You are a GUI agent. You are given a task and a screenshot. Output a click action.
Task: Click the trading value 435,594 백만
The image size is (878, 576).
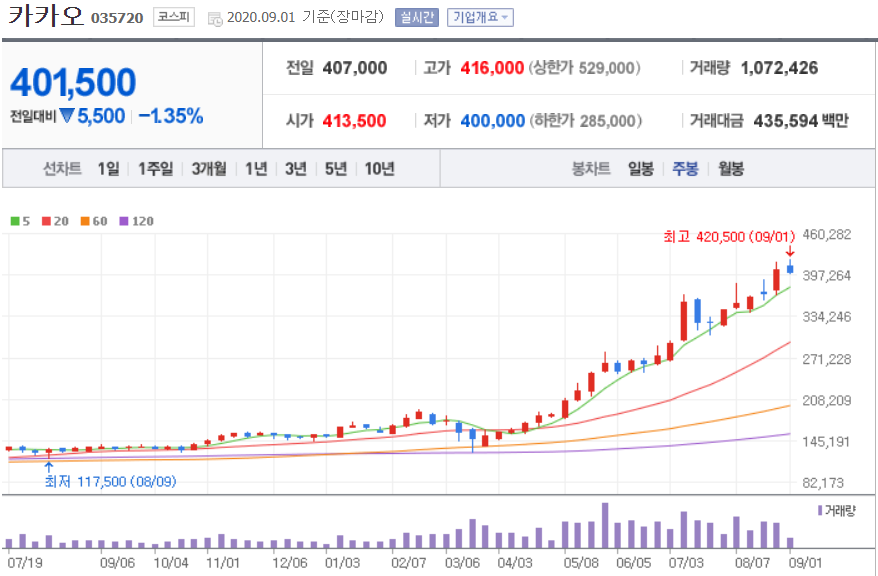coord(801,120)
